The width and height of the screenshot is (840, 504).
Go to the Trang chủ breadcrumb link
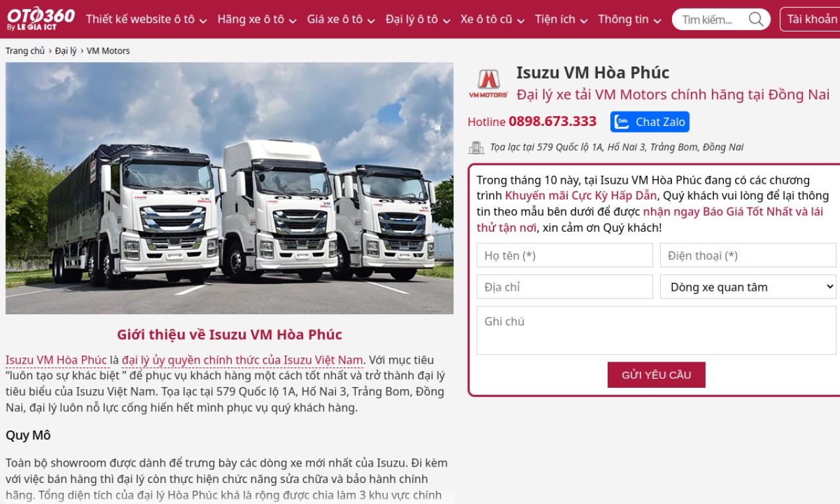[x=26, y=51]
